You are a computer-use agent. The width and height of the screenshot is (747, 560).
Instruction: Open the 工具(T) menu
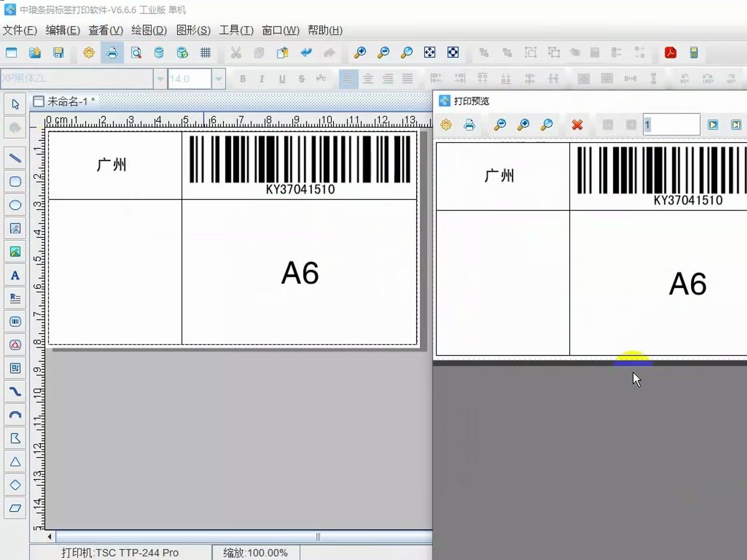pyautogui.click(x=236, y=30)
